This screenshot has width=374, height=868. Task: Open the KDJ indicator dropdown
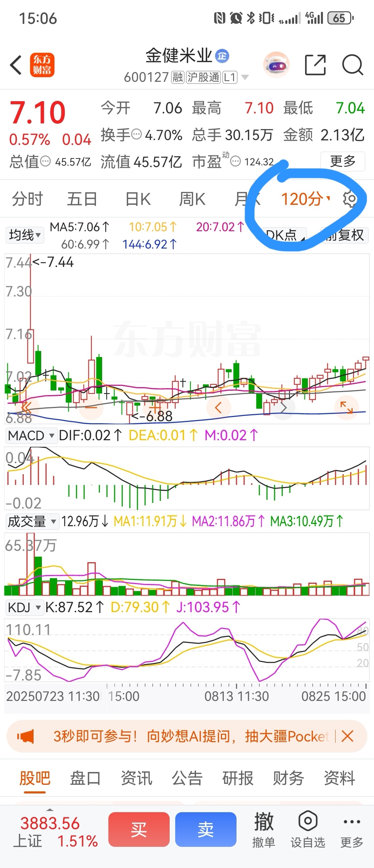25,607
